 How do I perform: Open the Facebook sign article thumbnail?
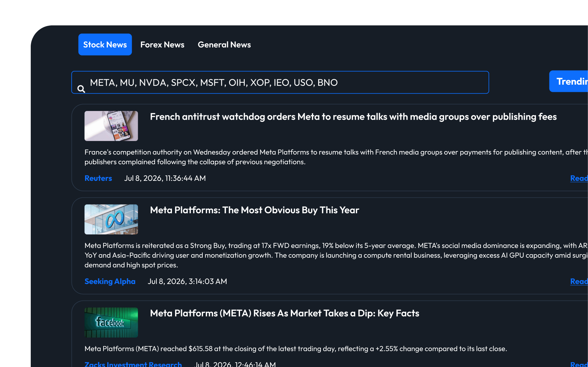(x=111, y=322)
